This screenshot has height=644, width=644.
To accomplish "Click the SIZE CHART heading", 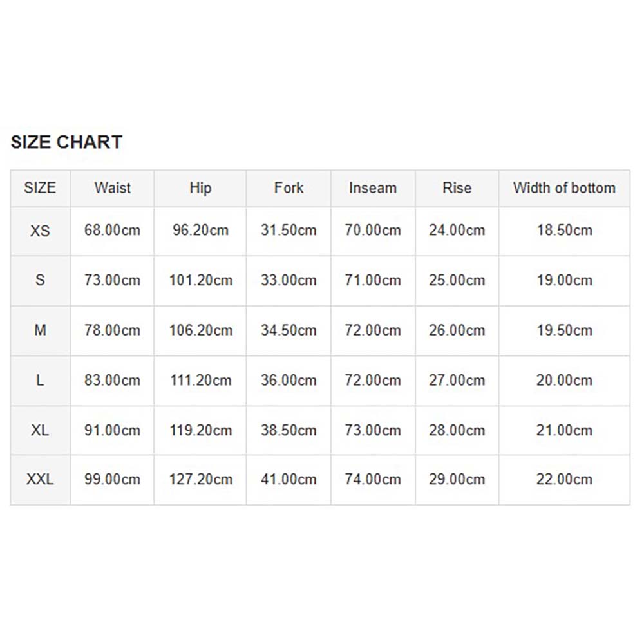I will pyautogui.click(x=66, y=142).
